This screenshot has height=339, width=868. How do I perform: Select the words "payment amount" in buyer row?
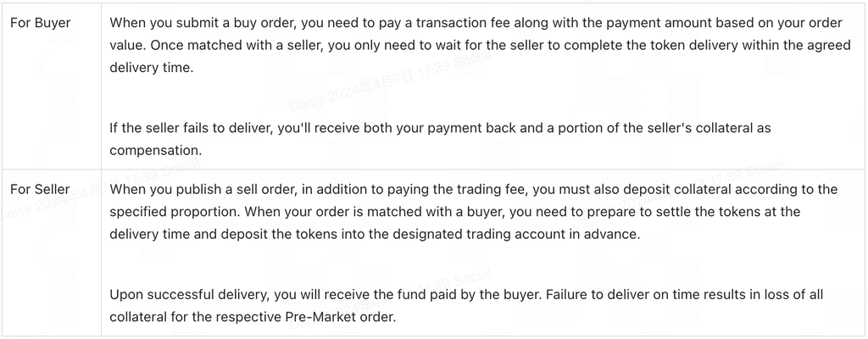click(637, 23)
